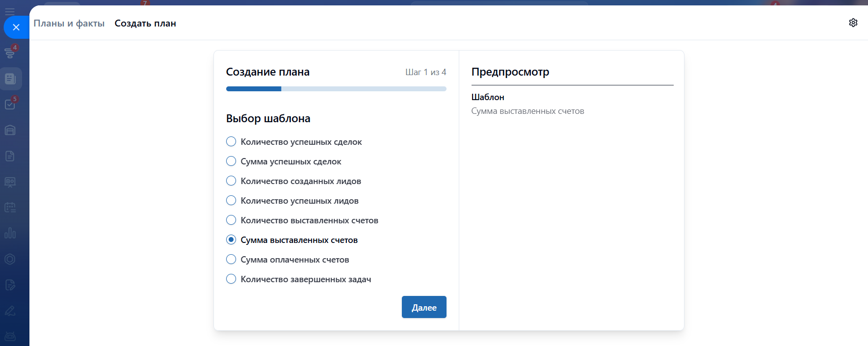Screen dimensions: 868x346
Task: Choose 'Количество завершенных задач' template
Action: click(x=231, y=279)
